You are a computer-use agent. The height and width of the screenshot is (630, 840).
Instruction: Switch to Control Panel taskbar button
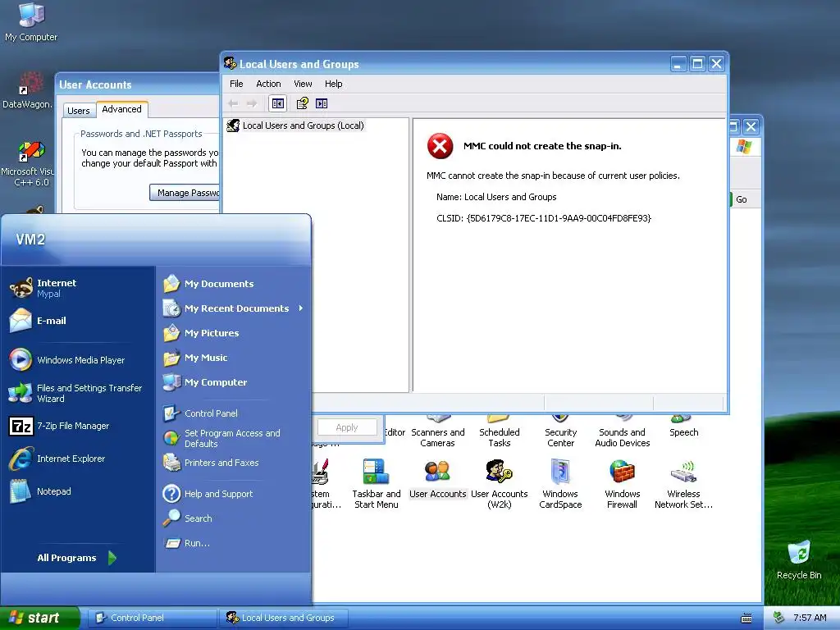[x=152, y=618]
